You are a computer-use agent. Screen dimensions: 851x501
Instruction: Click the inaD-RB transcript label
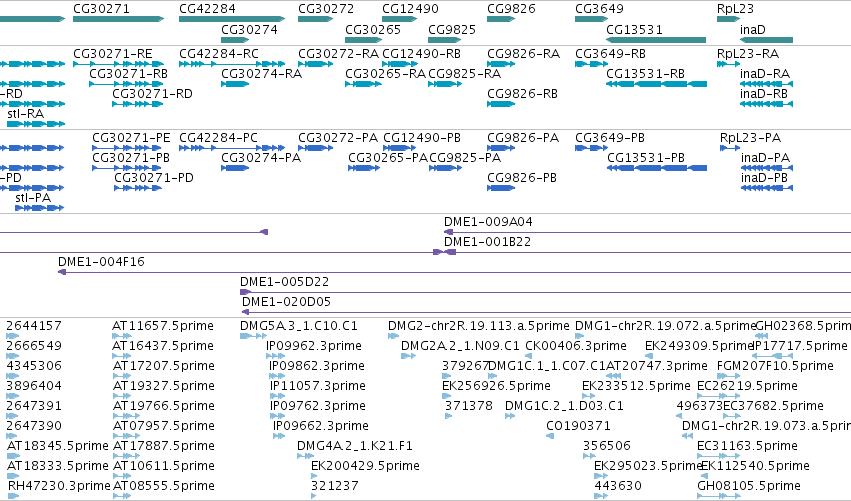[x=764, y=94]
